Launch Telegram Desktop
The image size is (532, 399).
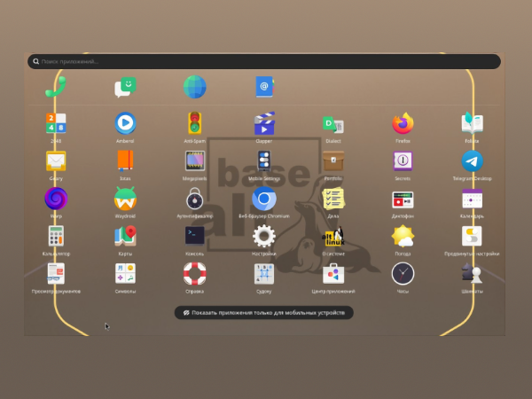click(x=472, y=161)
